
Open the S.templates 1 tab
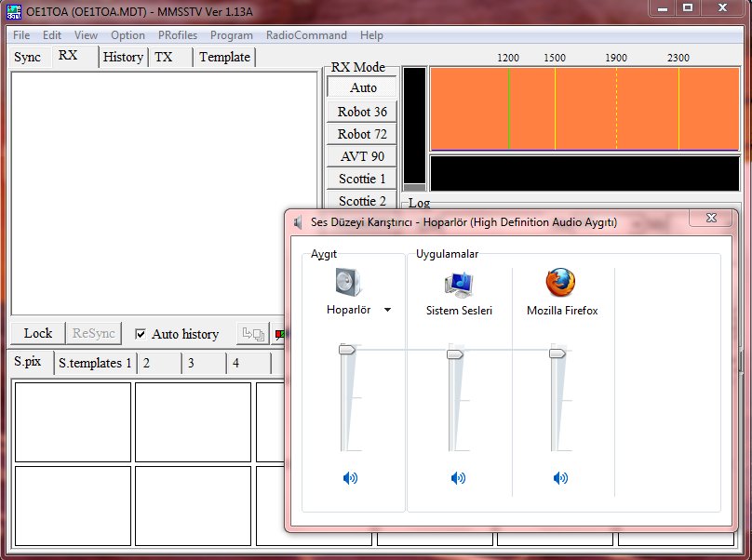pos(95,363)
